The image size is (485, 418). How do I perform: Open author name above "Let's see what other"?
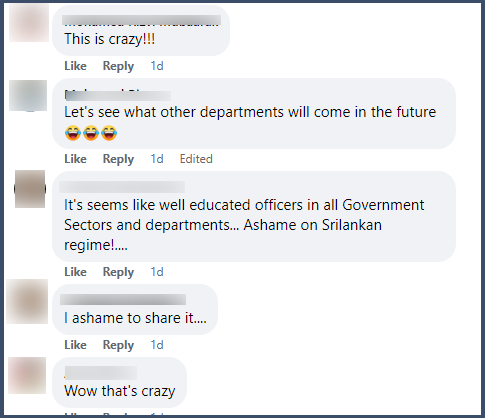[118, 95]
